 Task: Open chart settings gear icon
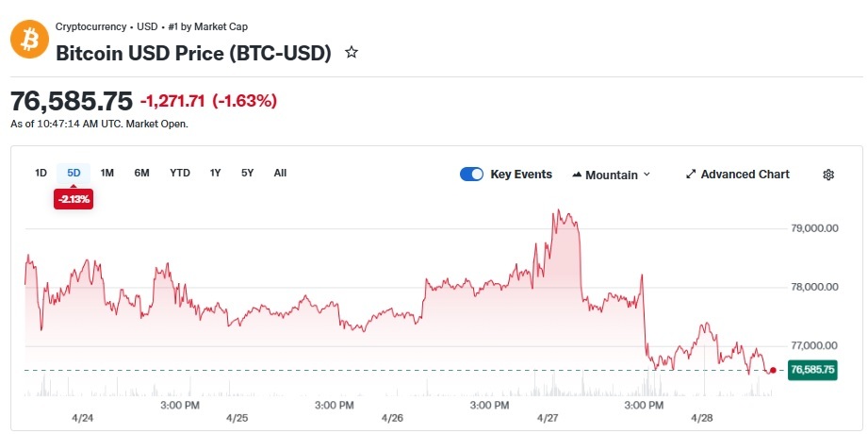tap(828, 175)
